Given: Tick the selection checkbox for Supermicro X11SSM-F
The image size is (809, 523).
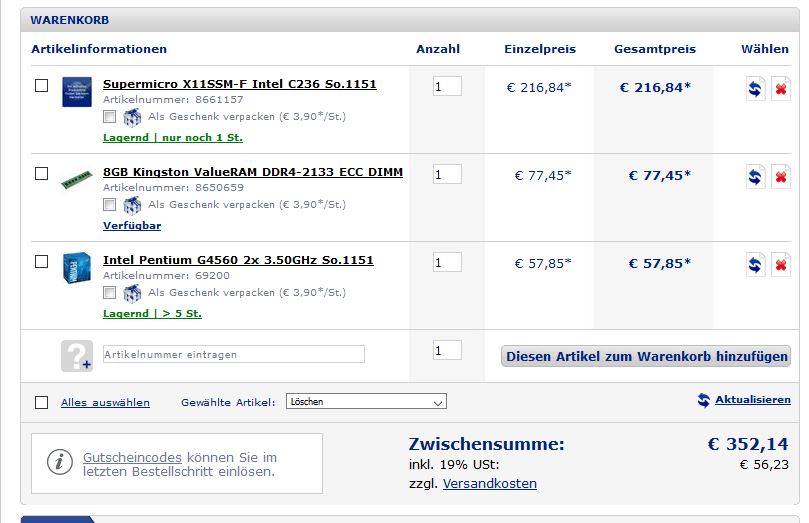Looking at the screenshot, I should pos(41,85).
